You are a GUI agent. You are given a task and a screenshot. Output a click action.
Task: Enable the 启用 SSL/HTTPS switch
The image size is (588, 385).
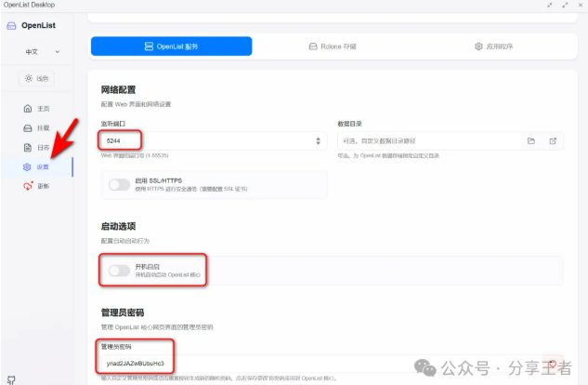(x=120, y=185)
